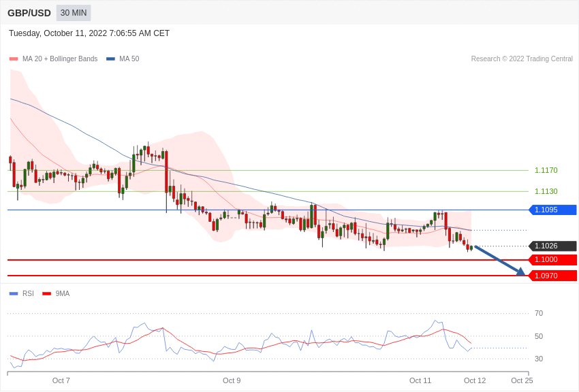Click the blue 1.1095 pivot price tag

(x=553, y=210)
